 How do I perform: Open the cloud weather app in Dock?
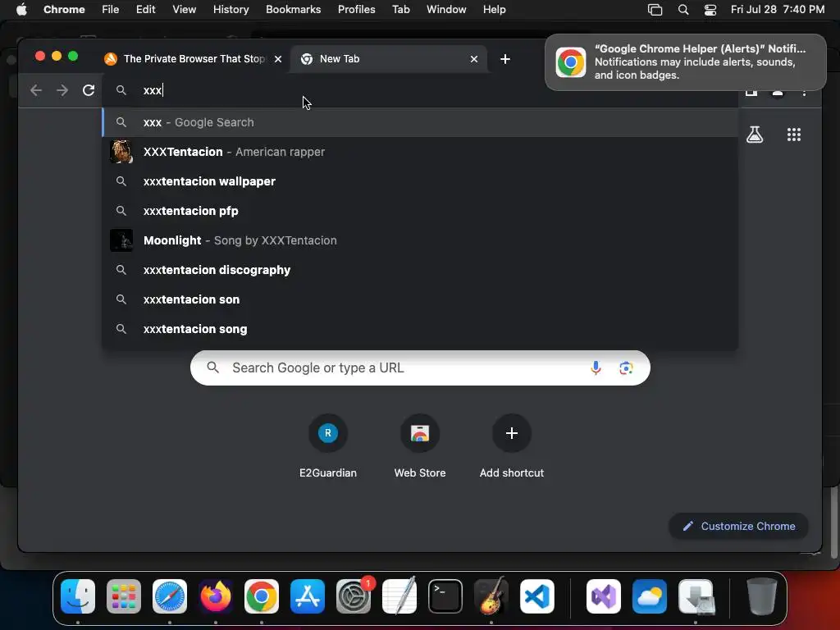tap(650, 596)
